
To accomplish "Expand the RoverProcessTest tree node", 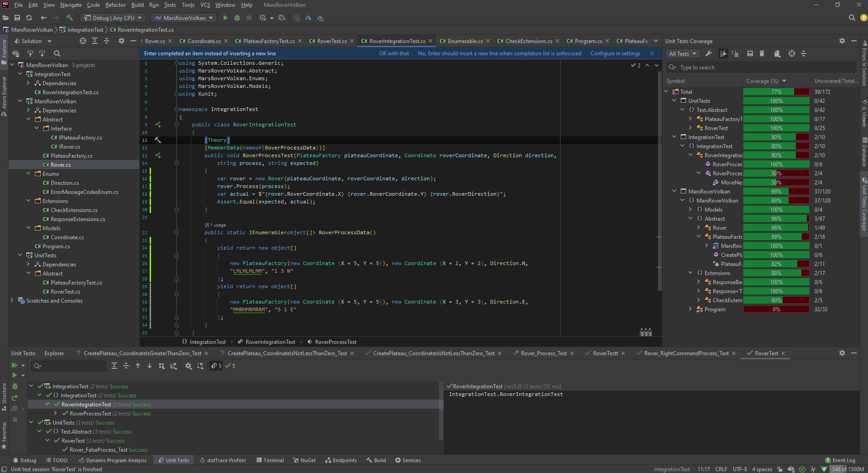I will [x=55, y=413].
